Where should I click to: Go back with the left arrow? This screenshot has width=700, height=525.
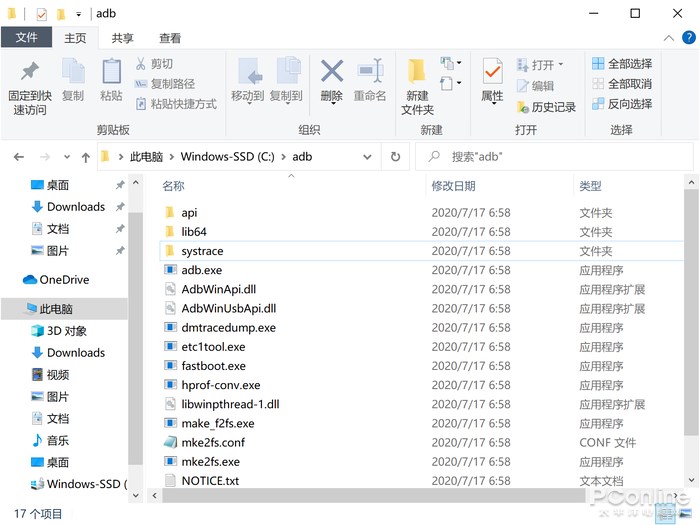[x=19, y=157]
